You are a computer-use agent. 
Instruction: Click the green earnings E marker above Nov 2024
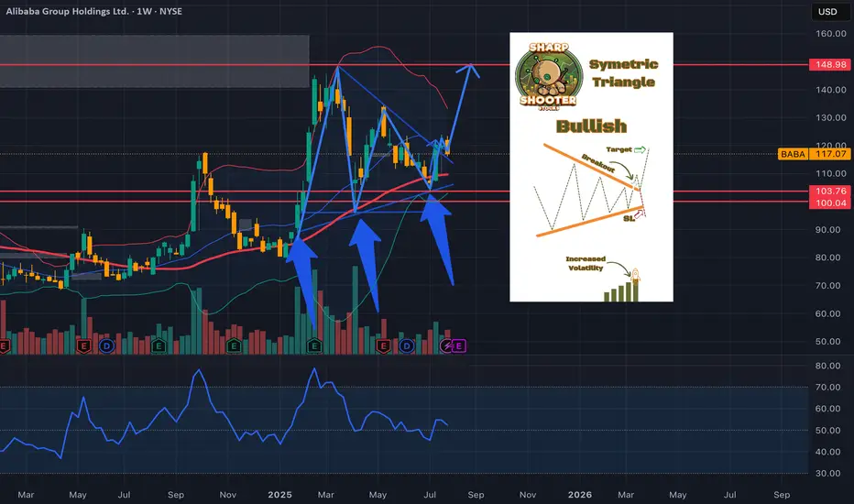(234, 345)
